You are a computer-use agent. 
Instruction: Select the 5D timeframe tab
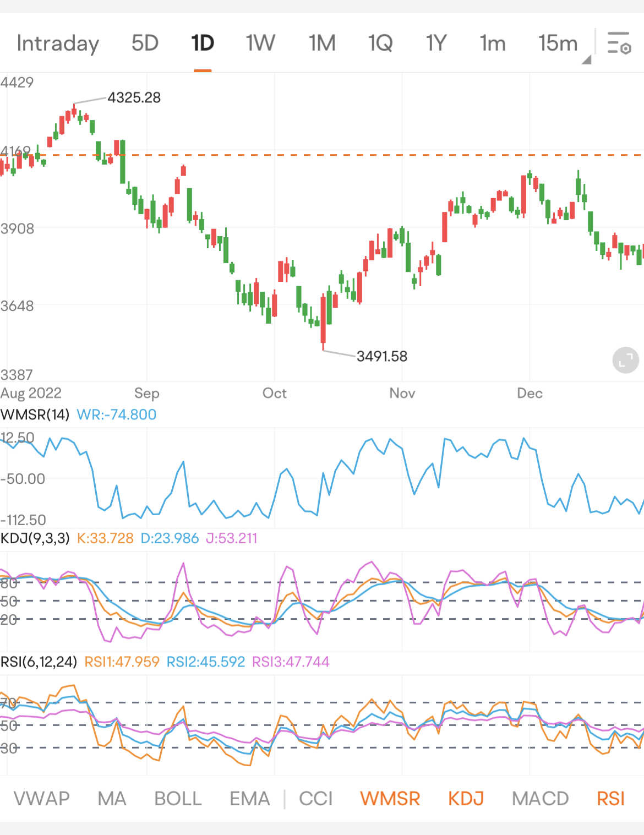click(x=145, y=43)
